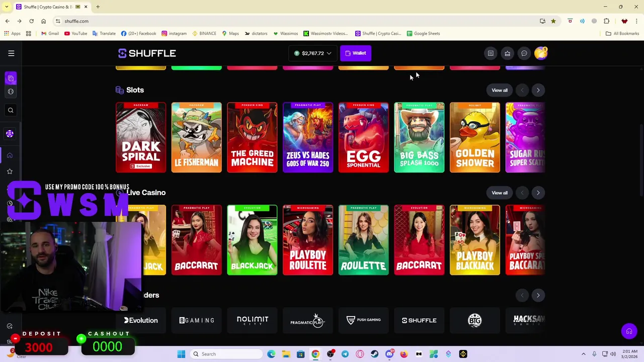Viewport: 644px width, 362px height.
Task: View all Slots games
Action: (x=500, y=90)
